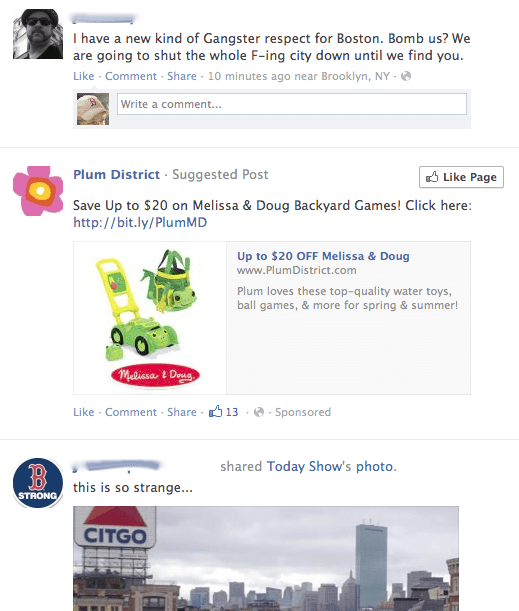The width and height of the screenshot is (519, 611).
Task: Open the Plum District page name
Action: click(x=117, y=174)
